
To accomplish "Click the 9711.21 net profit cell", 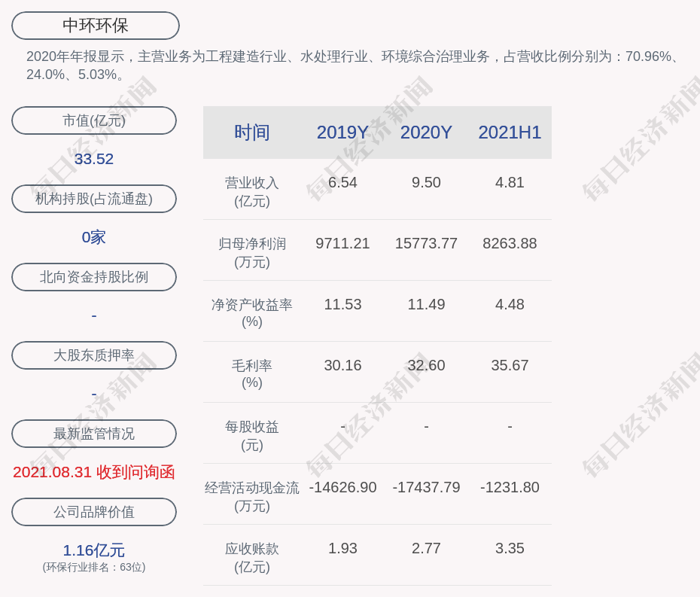I will [x=342, y=243].
